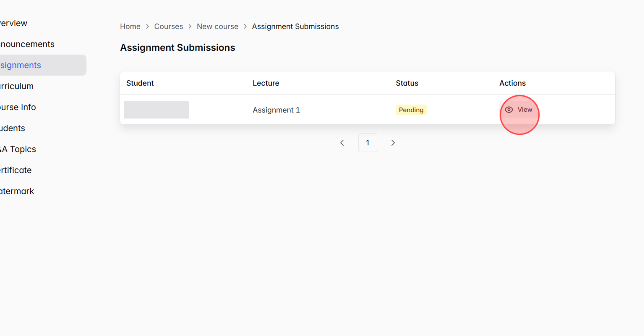Screen dimensions: 644x336
Task: Expand the New course breadcrumb
Action: point(217,26)
